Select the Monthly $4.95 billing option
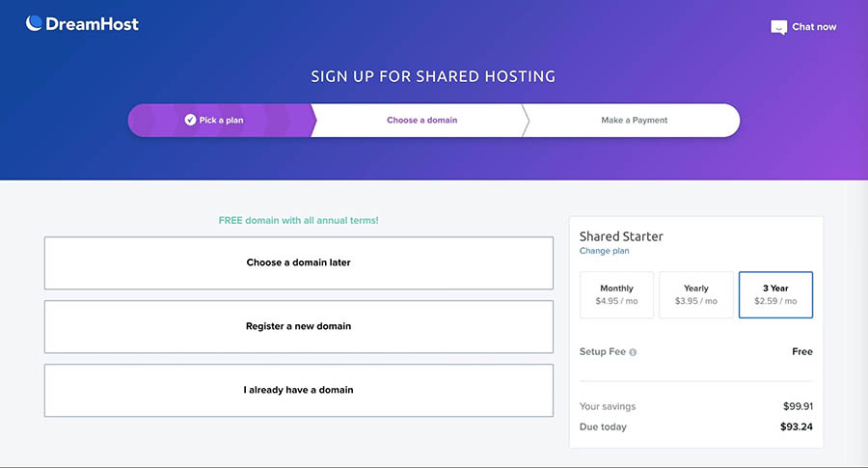 click(616, 294)
